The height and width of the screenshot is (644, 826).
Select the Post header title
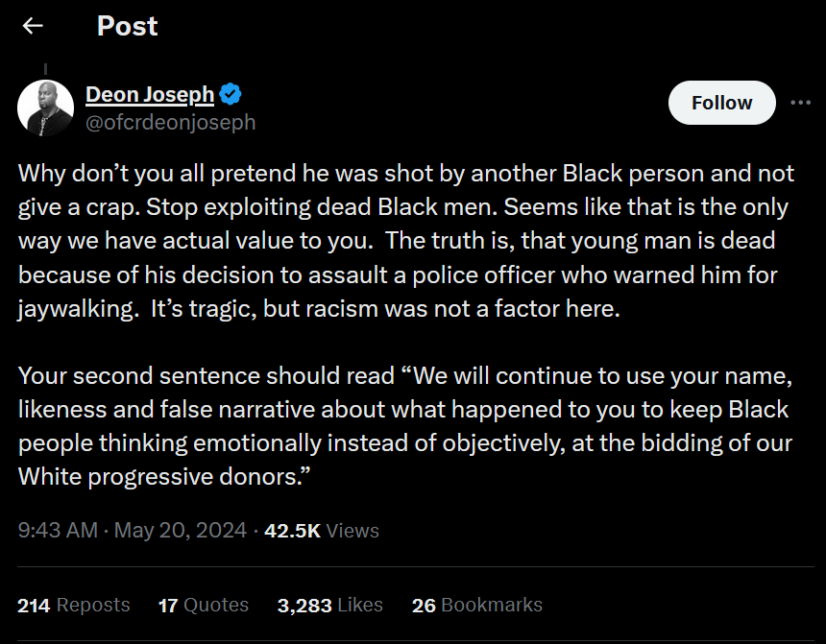coord(127,26)
